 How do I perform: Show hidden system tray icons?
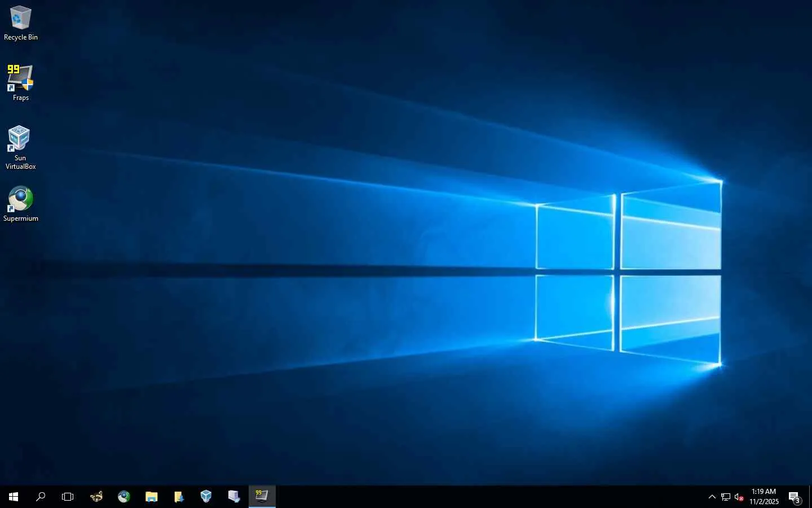(712, 497)
